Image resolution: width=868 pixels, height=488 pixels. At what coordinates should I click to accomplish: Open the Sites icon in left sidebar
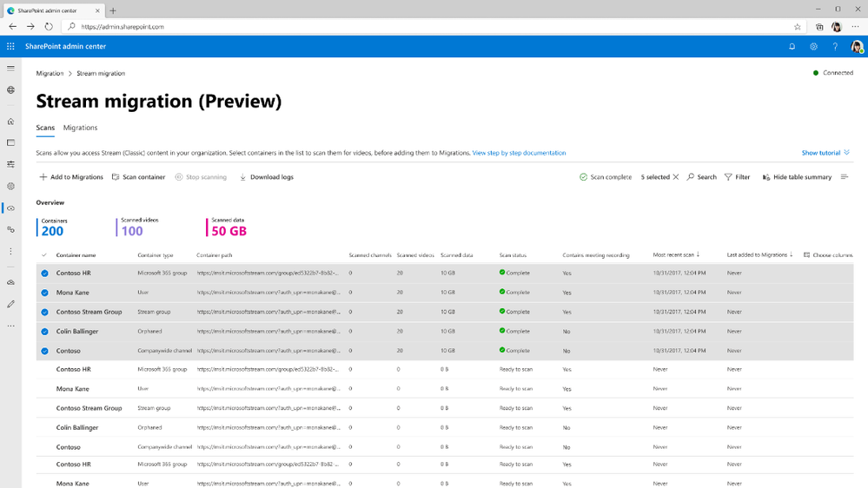[x=10, y=142]
